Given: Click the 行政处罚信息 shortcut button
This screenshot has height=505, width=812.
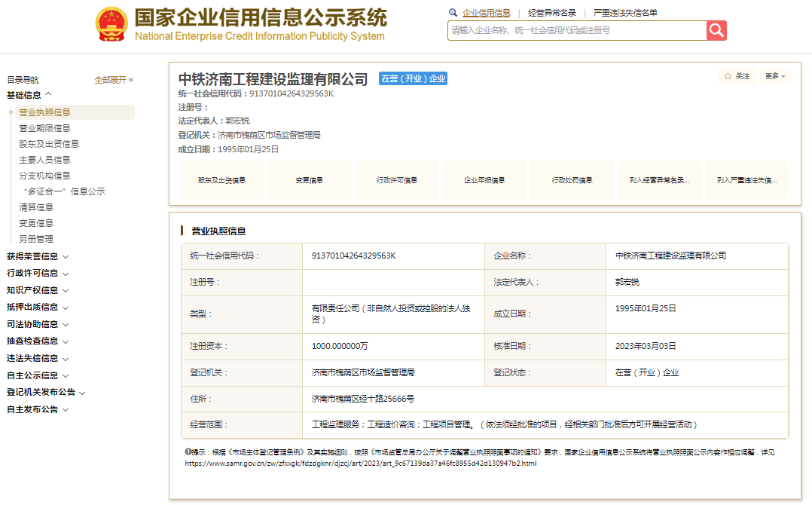Looking at the screenshot, I should [572, 181].
